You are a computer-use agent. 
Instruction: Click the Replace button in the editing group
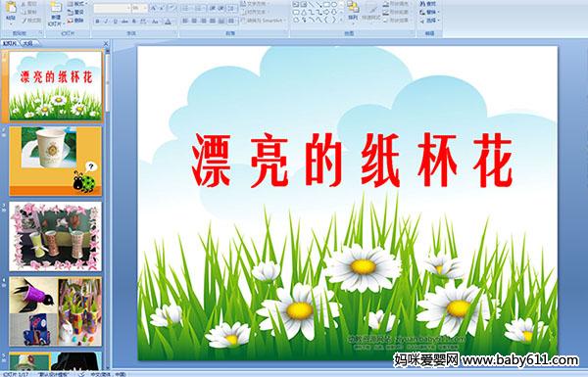pyautogui.click(x=429, y=12)
